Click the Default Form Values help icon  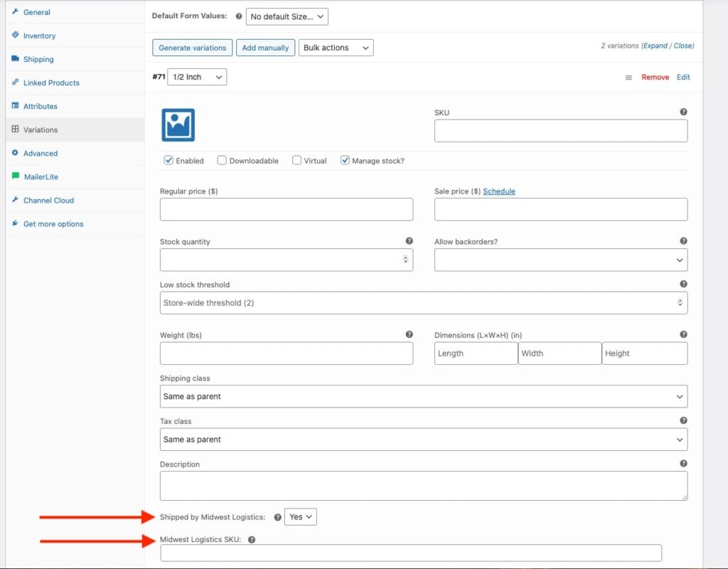point(238,16)
